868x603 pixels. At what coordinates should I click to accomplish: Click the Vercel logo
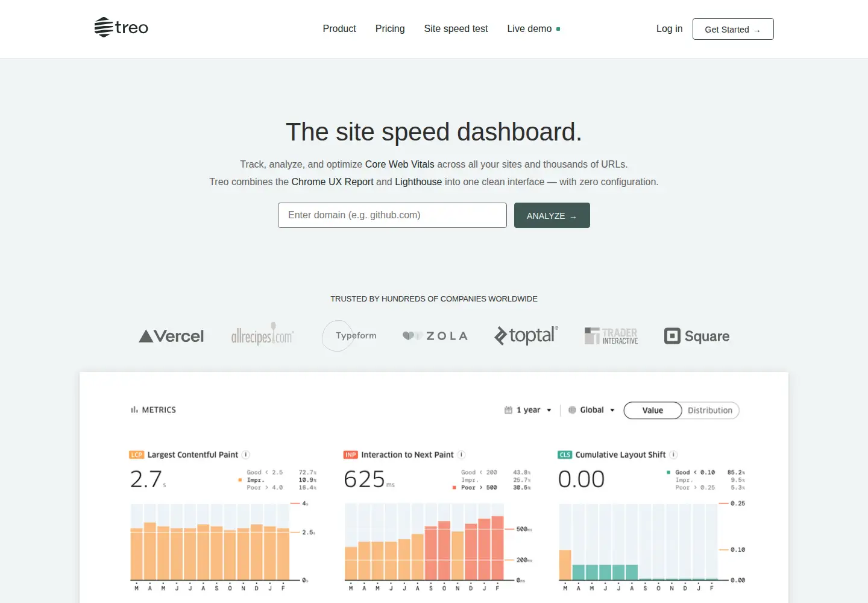point(171,336)
